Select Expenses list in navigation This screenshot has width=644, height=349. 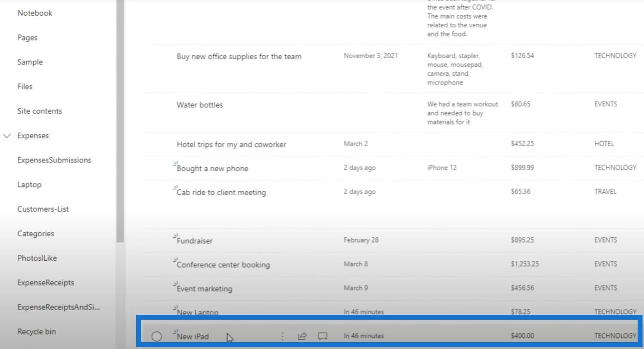[33, 136]
